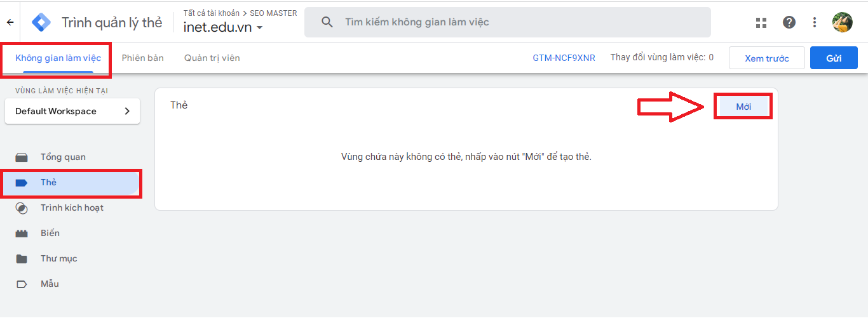This screenshot has width=868, height=330.
Task: Click the blue Gửi submit button
Action: (x=834, y=58)
